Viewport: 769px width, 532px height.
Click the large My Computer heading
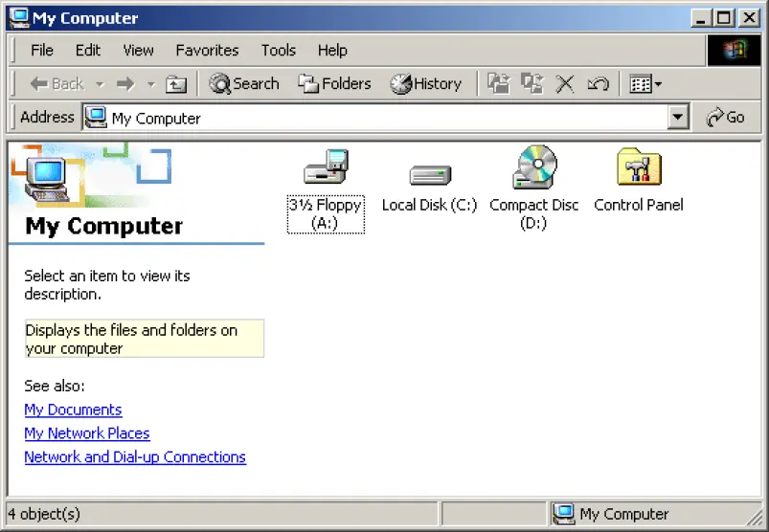[x=104, y=226]
